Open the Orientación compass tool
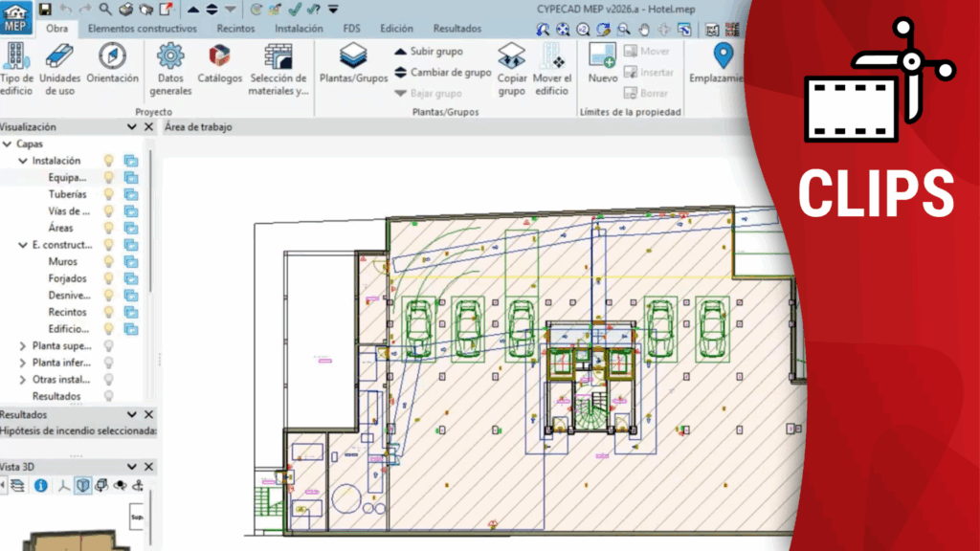This screenshot has width=980, height=551. [112, 57]
